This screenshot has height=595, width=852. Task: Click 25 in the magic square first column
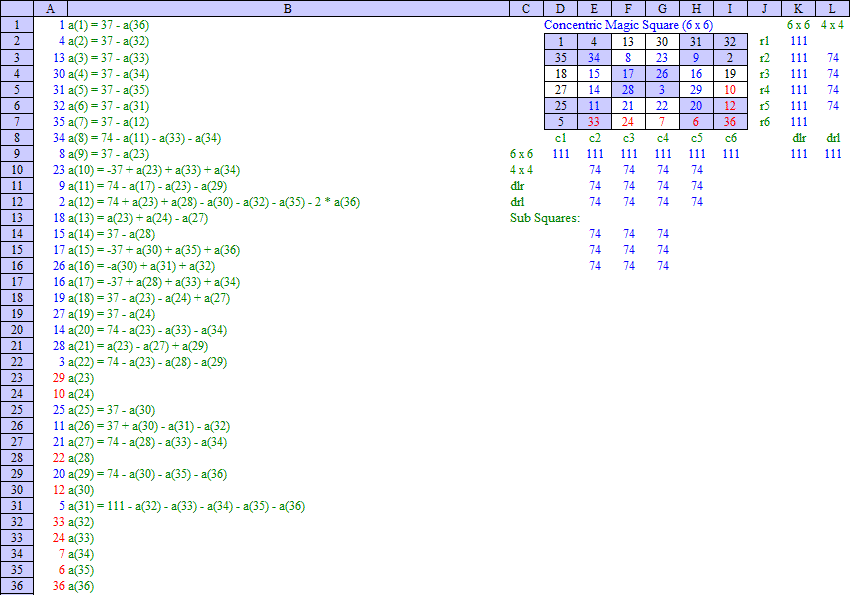pyautogui.click(x=561, y=106)
